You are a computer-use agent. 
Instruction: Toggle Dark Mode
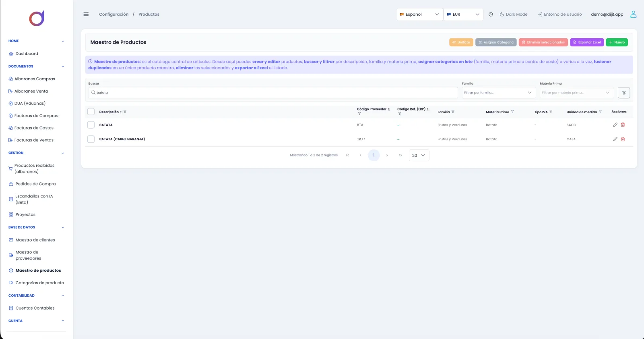pos(514,14)
